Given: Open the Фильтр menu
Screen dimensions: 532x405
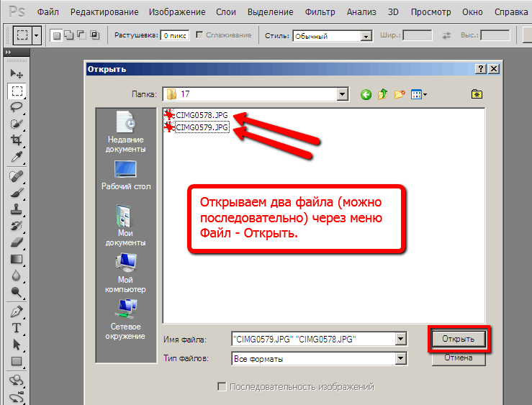Looking at the screenshot, I should pyautogui.click(x=320, y=12).
